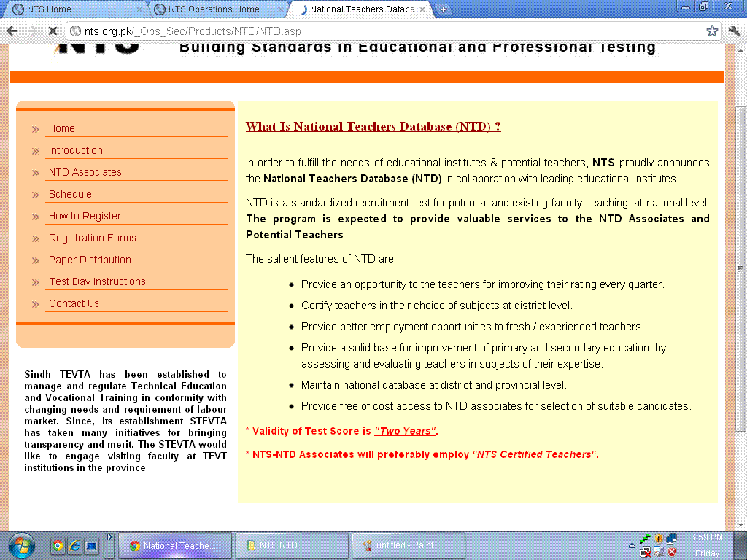Click the page vertical scrollbar thumb
This screenshot has width=747, height=560.
tap(740, 269)
